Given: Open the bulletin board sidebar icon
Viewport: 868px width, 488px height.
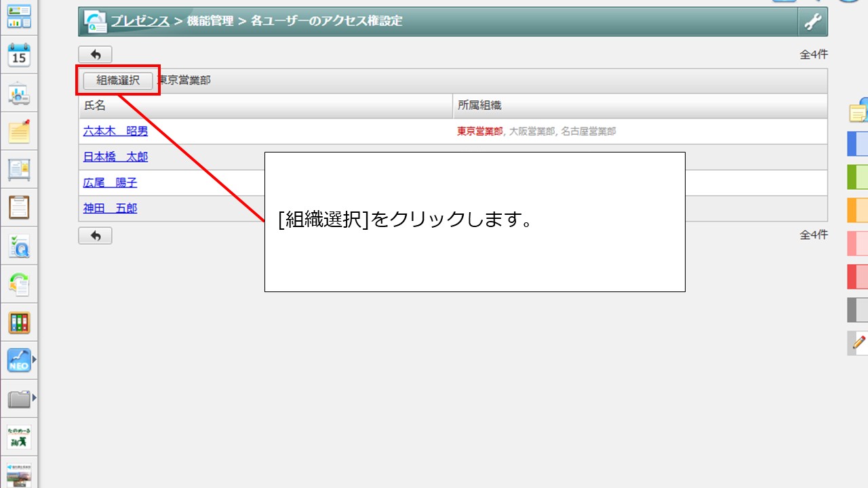Looking at the screenshot, I should coord(19,169).
